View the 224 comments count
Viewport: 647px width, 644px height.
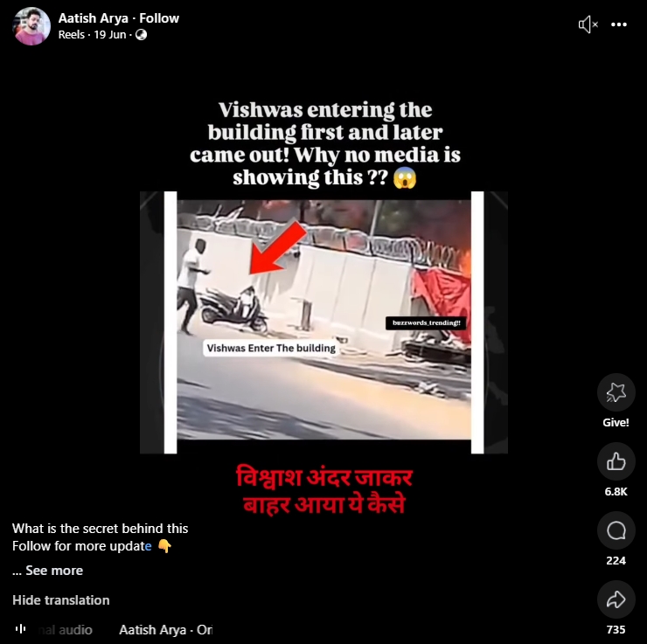tap(616, 561)
